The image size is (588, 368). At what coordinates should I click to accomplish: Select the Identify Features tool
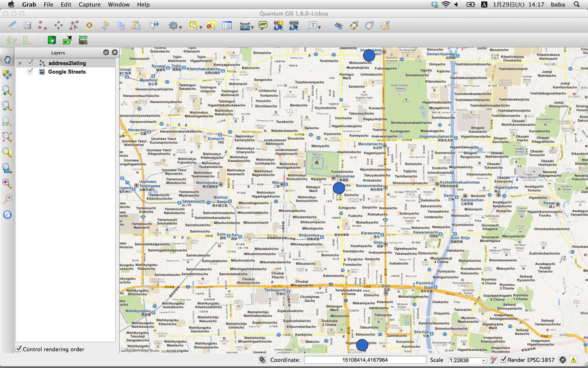[154, 25]
